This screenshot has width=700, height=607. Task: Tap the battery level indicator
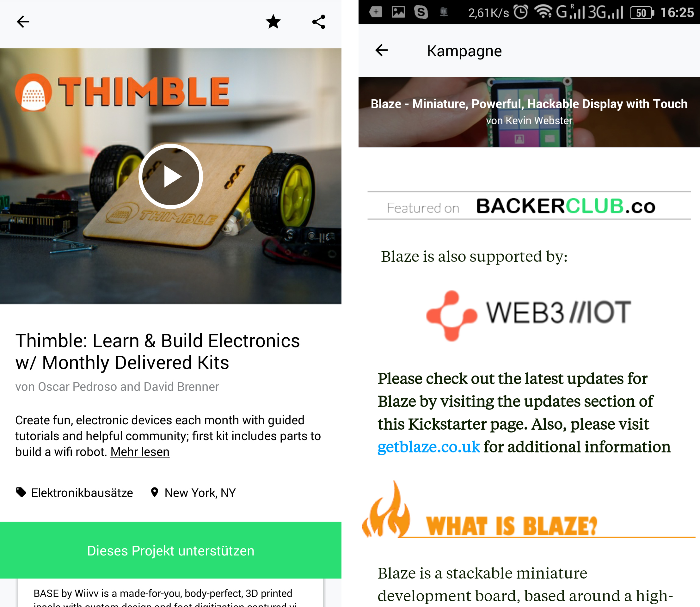pyautogui.click(x=642, y=13)
